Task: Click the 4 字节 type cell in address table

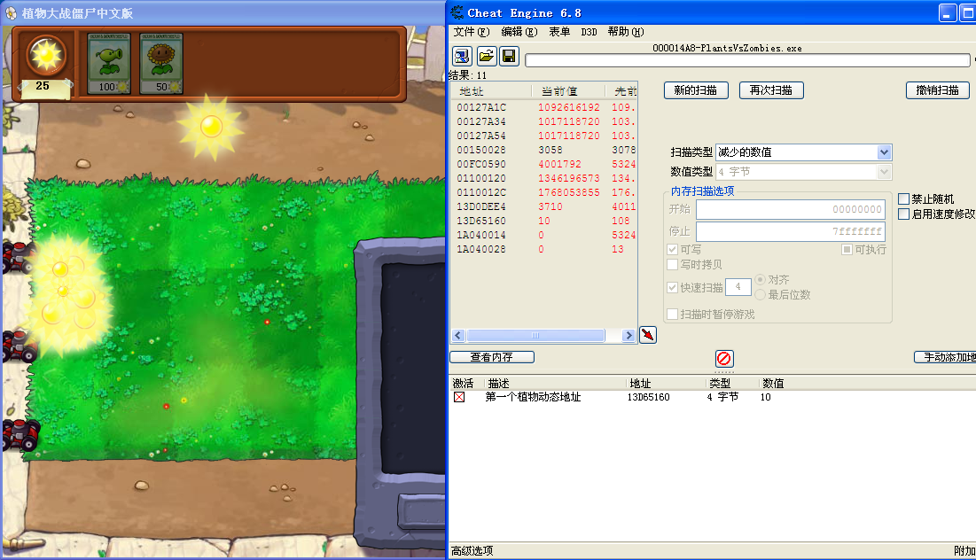Action: pyautogui.click(x=722, y=397)
